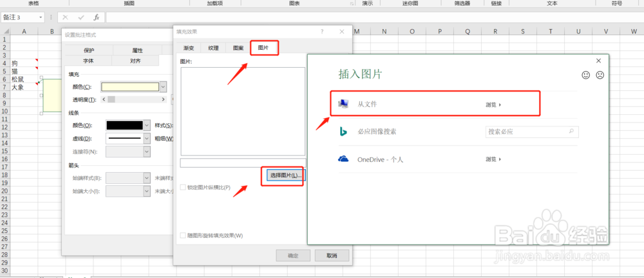Open the 连接符 dropdown

click(x=147, y=152)
